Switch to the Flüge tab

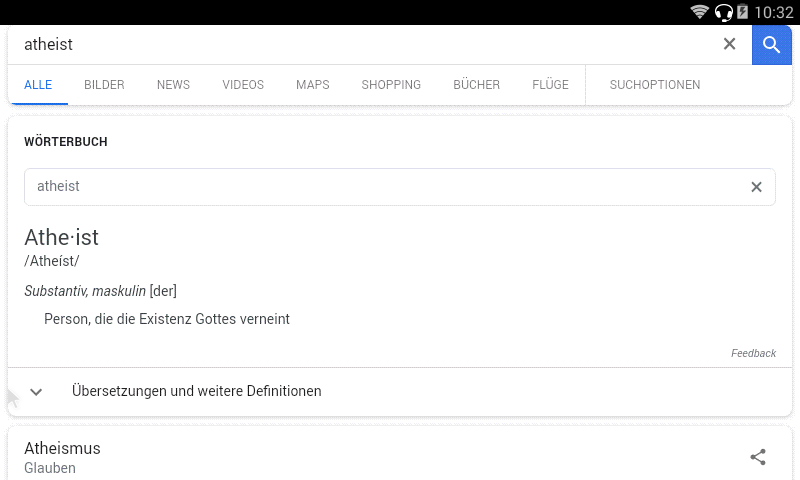point(550,85)
